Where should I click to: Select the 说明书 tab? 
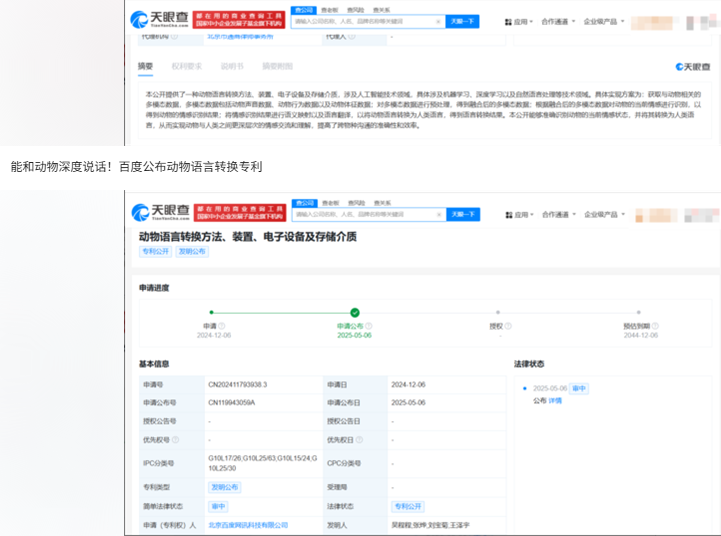(x=232, y=66)
